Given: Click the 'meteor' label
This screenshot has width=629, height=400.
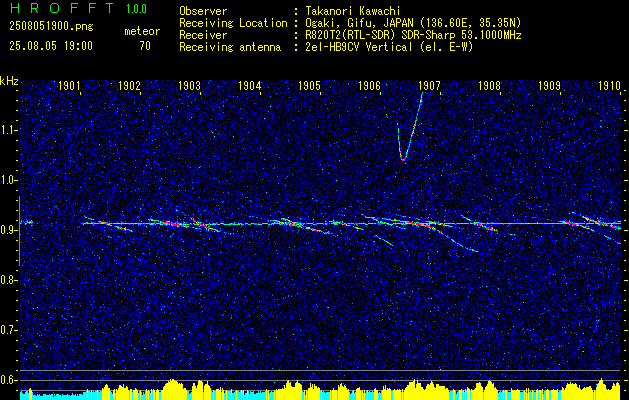Looking at the screenshot, I should (142, 31).
